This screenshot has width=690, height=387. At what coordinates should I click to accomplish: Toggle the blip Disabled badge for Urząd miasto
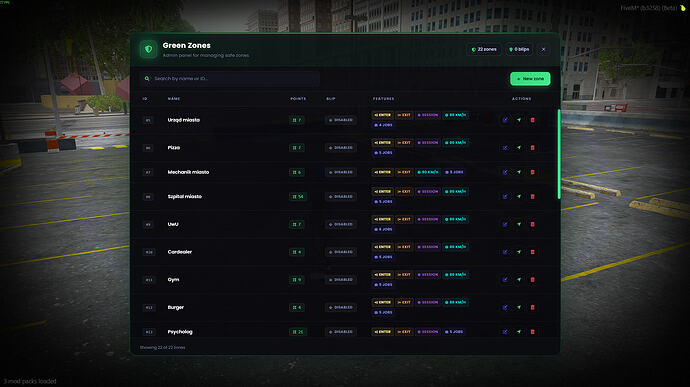click(x=341, y=120)
